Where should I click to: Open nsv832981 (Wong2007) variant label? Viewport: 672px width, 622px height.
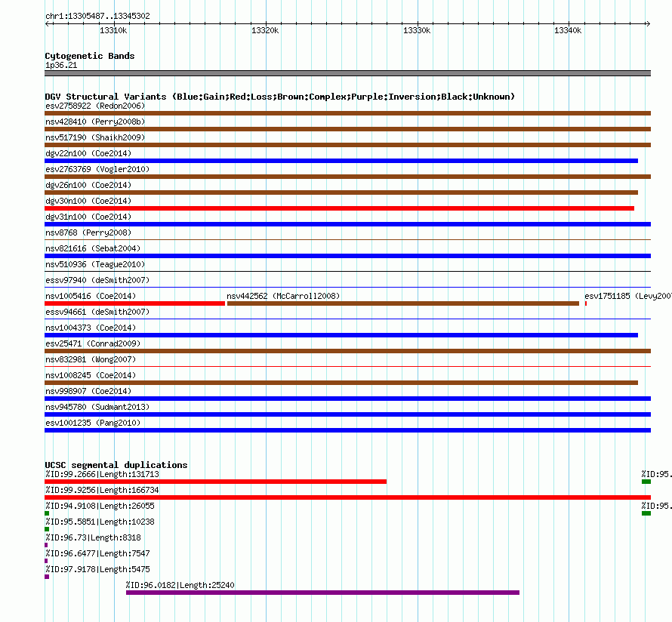(x=91, y=359)
